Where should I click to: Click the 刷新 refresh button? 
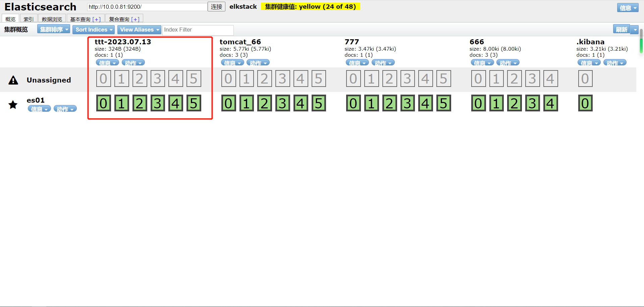point(621,30)
